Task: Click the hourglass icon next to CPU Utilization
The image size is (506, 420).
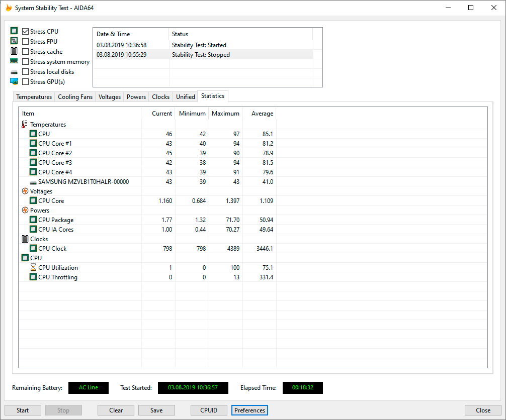Action: point(33,268)
